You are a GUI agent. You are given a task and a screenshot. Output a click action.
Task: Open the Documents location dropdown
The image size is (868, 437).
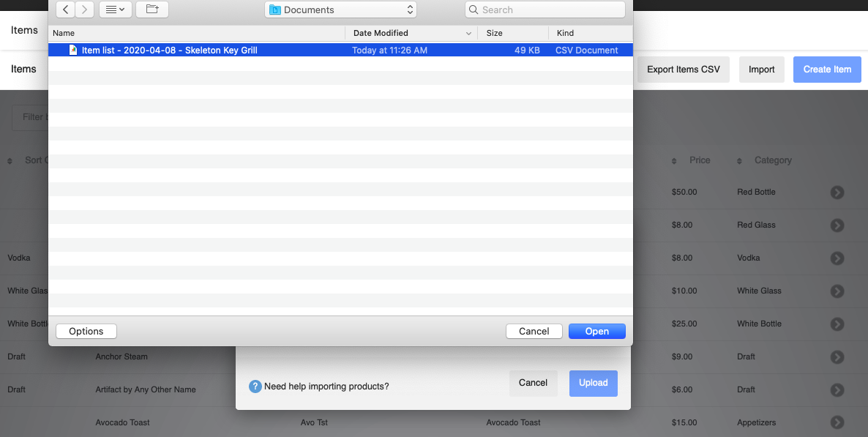point(410,9)
